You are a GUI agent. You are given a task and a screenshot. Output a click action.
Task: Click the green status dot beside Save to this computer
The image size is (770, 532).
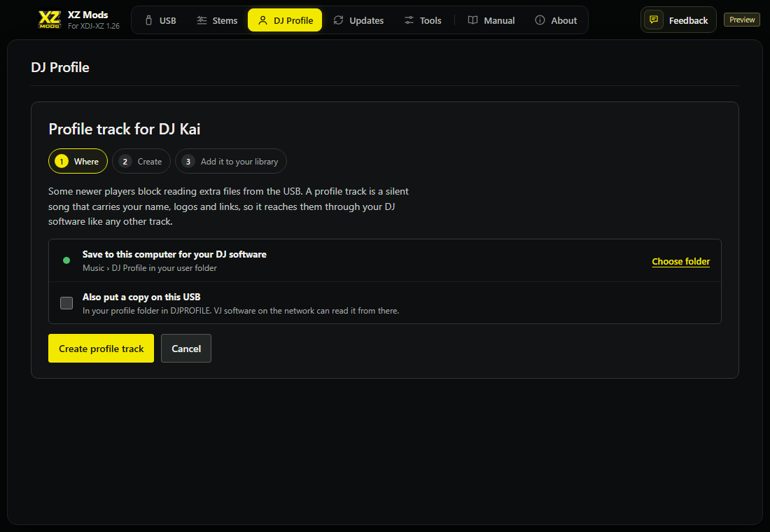(x=66, y=260)
